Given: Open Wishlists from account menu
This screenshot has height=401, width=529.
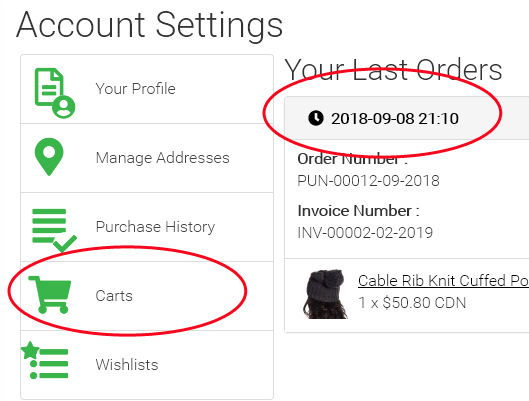Looking at the screenshot, I should point(147,365).
